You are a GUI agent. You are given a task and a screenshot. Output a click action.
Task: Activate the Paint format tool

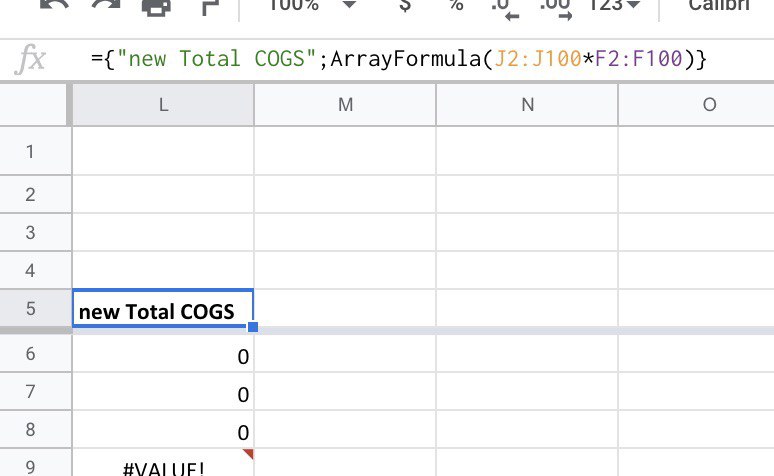[210, 6]
